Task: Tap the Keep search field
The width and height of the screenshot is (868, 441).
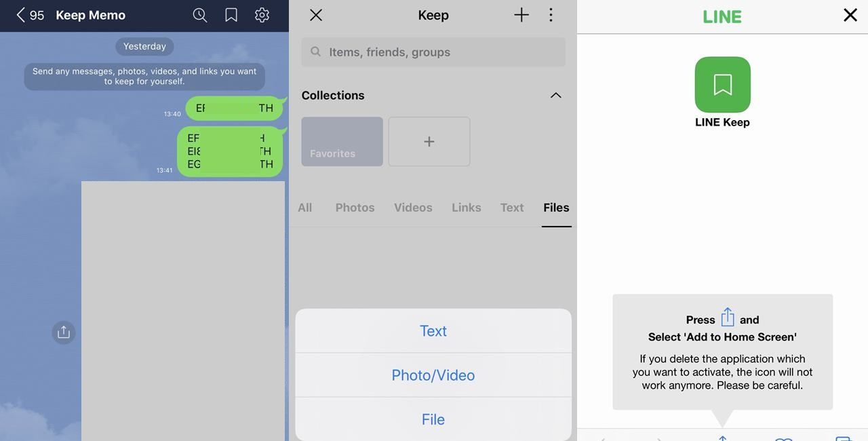Action: point(433,51)
